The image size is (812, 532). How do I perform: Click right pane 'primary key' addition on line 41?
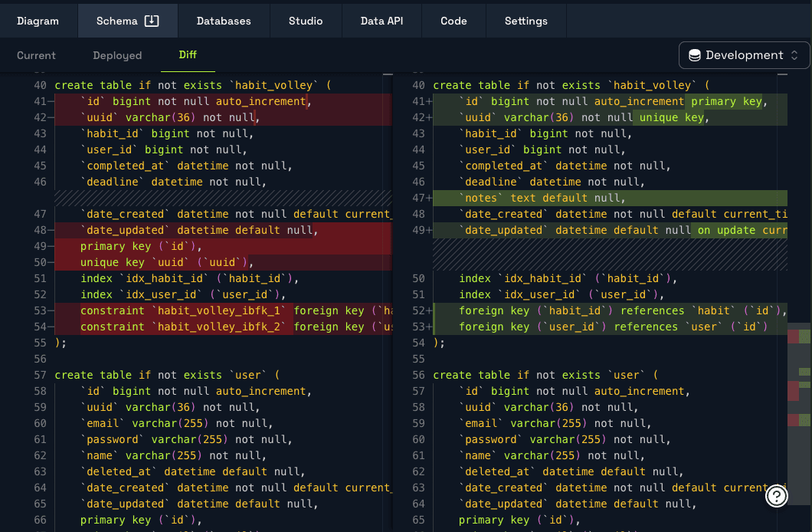pyautogui.click(x=726, y=101)
